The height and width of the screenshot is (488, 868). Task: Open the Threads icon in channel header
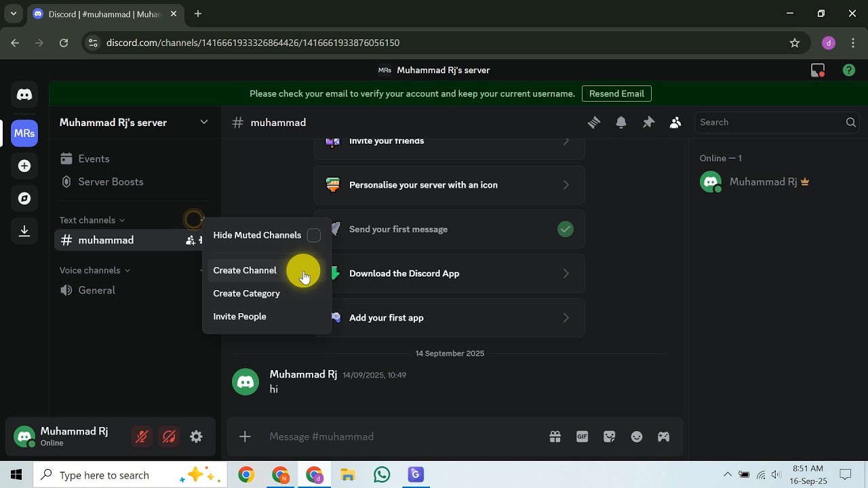594,123
